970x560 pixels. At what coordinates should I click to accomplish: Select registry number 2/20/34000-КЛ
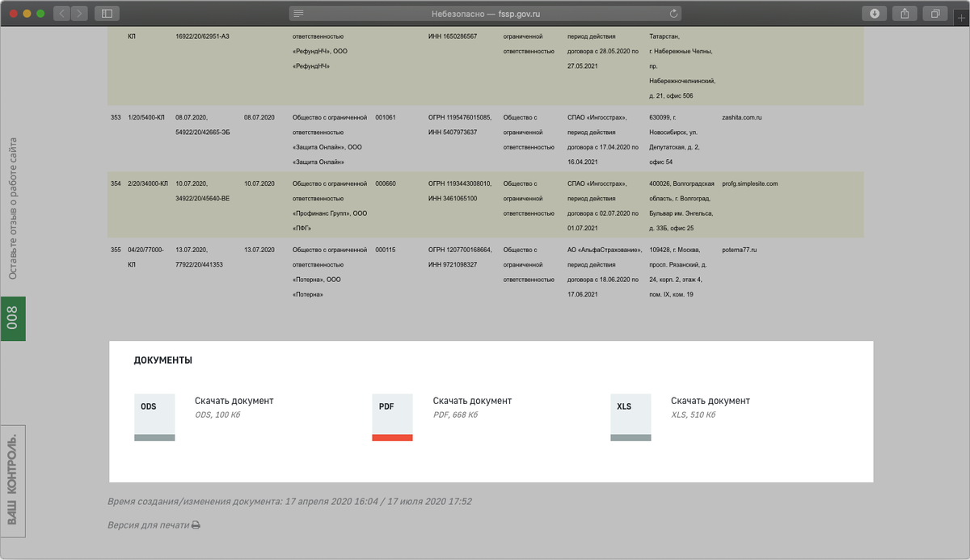148,183
